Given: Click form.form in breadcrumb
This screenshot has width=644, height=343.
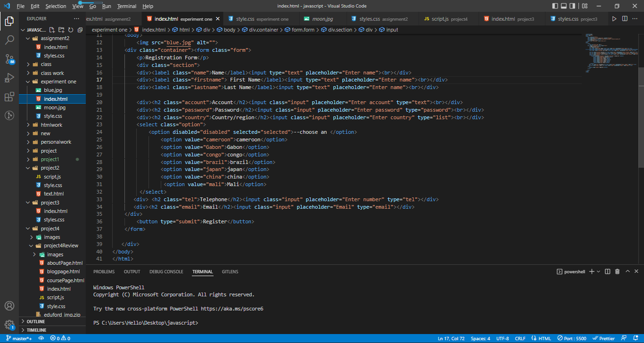Looking at the screenshot, I should [x=299, y=29].
